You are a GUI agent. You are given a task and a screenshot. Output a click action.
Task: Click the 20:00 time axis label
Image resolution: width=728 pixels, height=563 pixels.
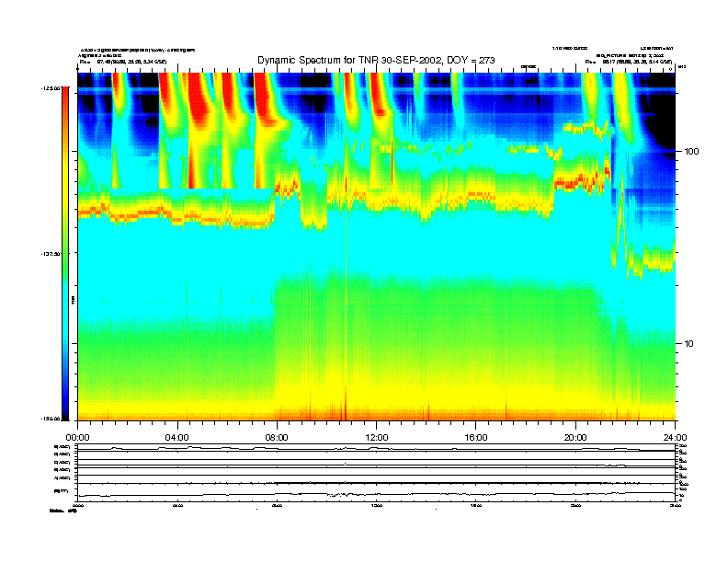coord(575,438)
